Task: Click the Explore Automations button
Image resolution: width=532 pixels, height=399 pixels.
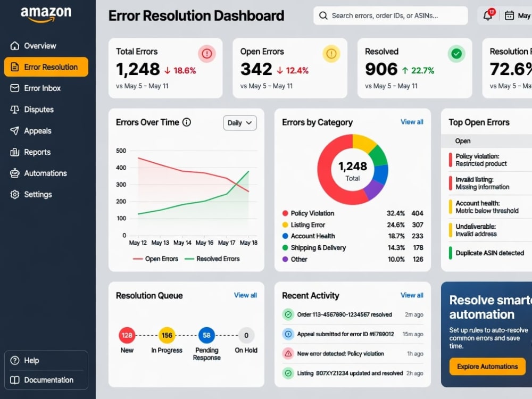Action: click(487, 367)
